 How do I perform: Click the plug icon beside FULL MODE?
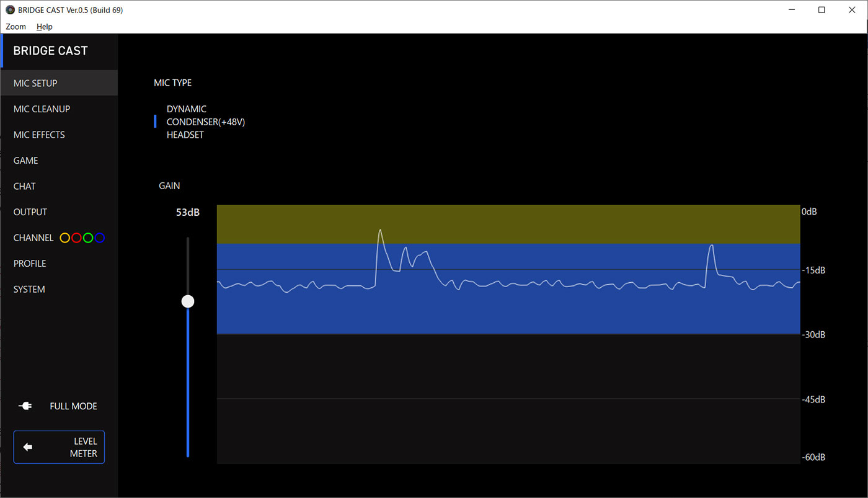25,406
